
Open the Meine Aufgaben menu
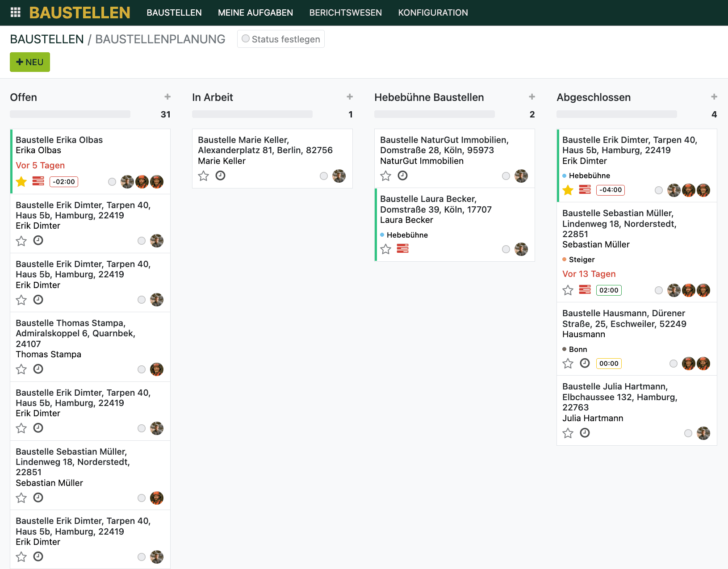[x=255, y=13]
